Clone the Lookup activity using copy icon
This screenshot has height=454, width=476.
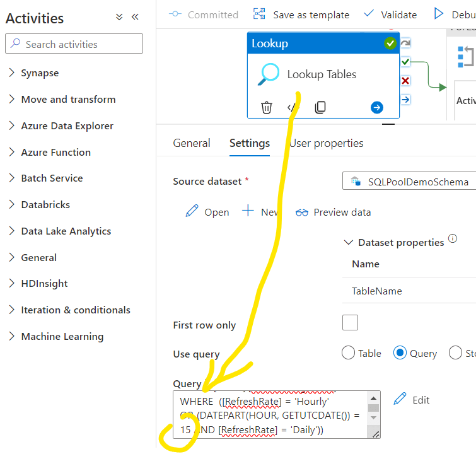320,107
